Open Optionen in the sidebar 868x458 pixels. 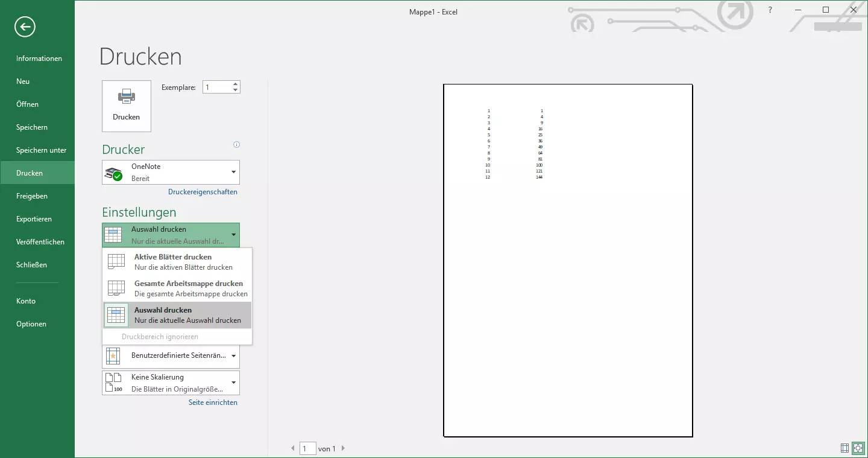pyautogui.click(x=37, y=324)
